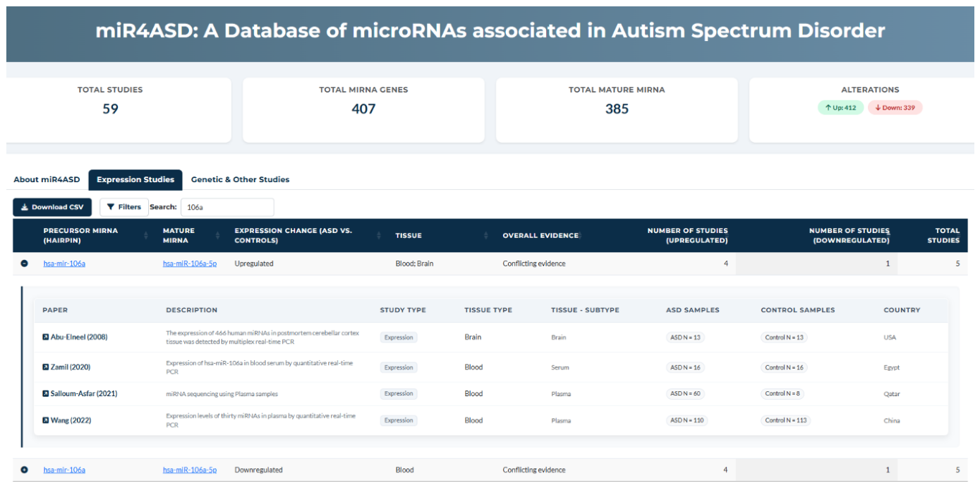This screenshot has height=488, width=980.
Task: Select the Expression Studies tab
Action: pyautogui.click(x=135, y=179)
